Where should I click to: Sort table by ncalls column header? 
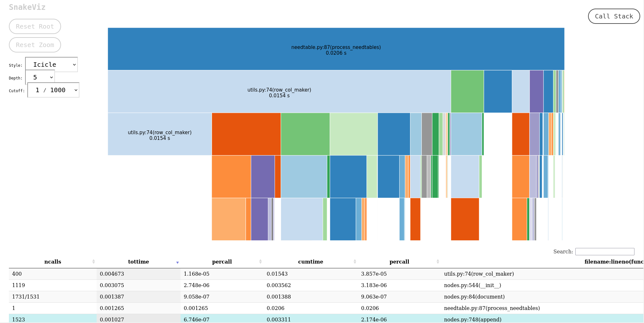(53, 262)
